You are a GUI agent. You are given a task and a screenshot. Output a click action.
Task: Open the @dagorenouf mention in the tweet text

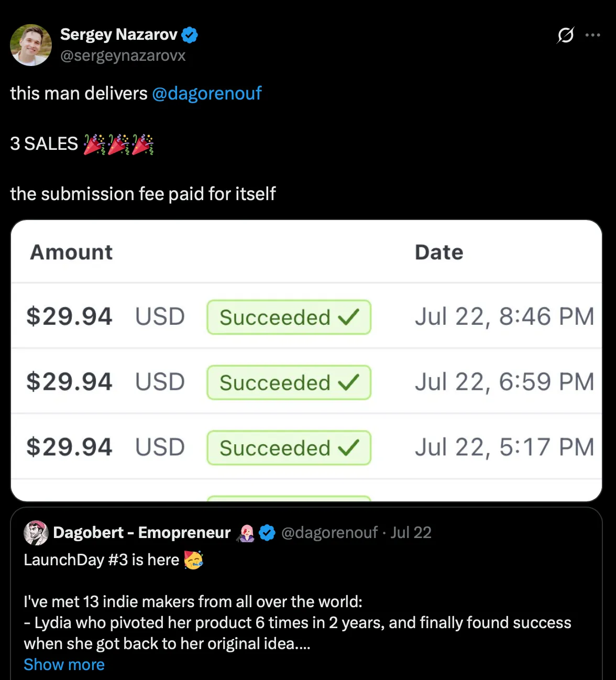tap(207, 93)
